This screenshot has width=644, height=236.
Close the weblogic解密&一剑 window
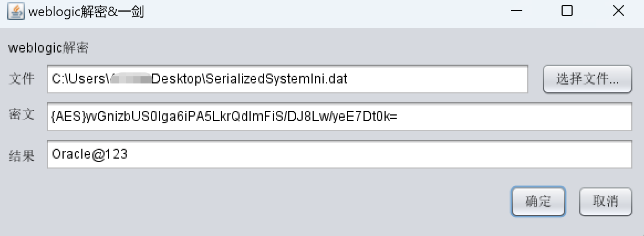[618, 12]
